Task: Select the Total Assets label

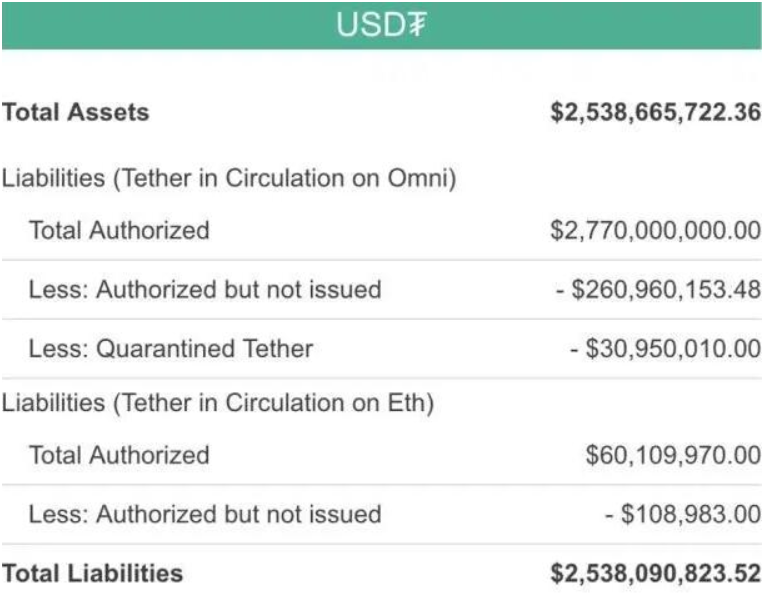Action: point(75,112)
